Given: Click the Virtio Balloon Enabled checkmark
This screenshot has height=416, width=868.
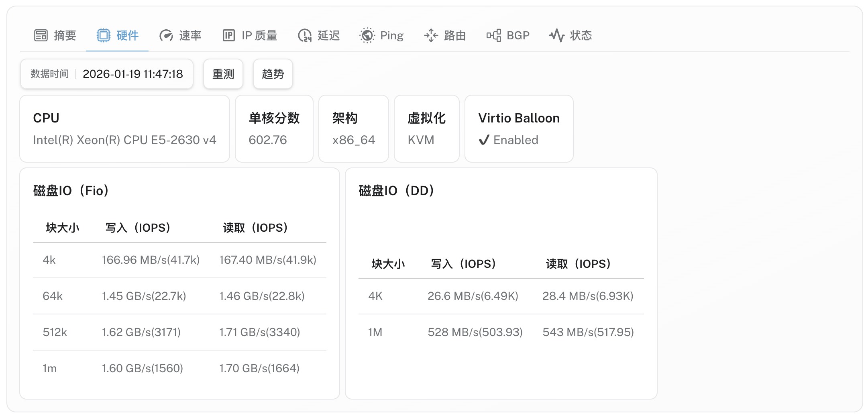Looking at the screenshot, I should (484, 140).
